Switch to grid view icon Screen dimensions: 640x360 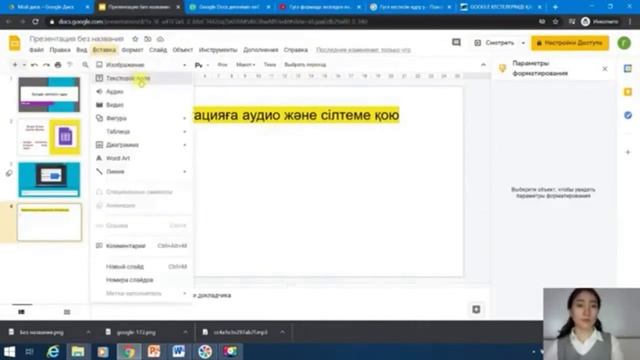click(67, 312)
